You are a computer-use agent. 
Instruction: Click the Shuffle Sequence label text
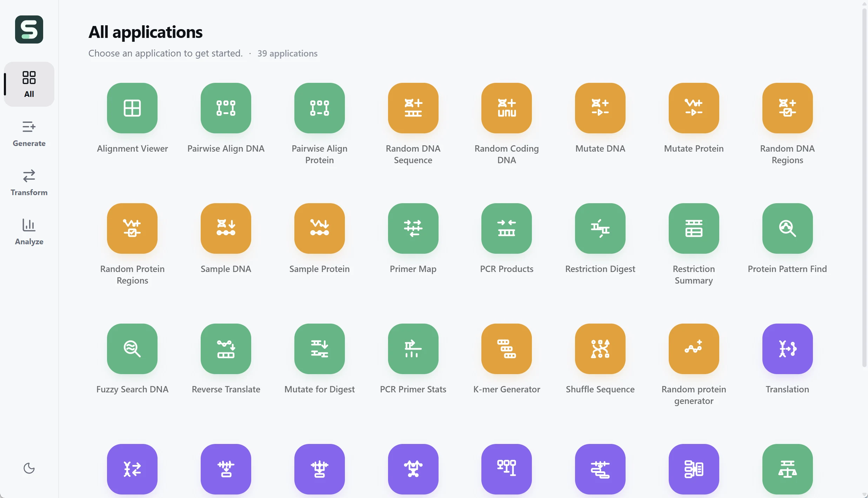pos(600,390)
